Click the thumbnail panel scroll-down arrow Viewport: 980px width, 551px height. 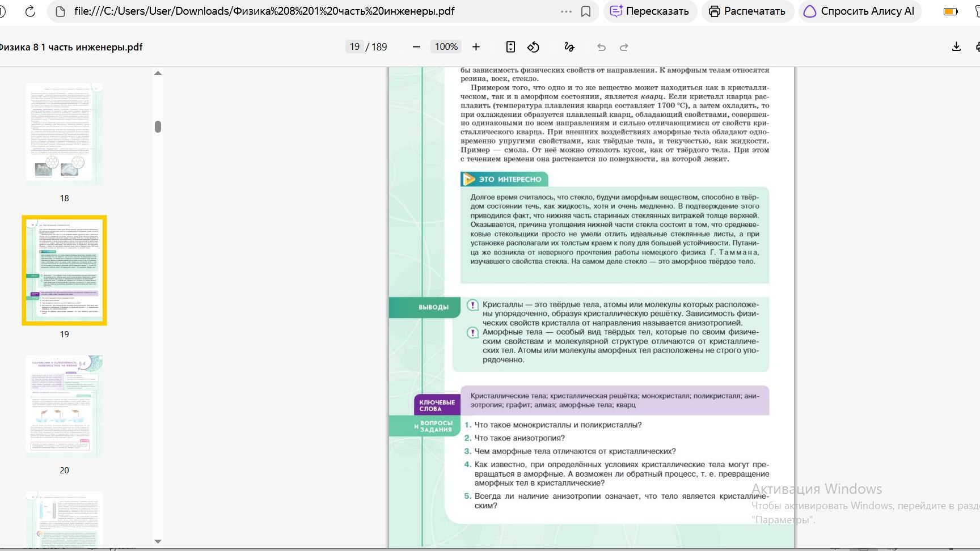coord(158,541)
